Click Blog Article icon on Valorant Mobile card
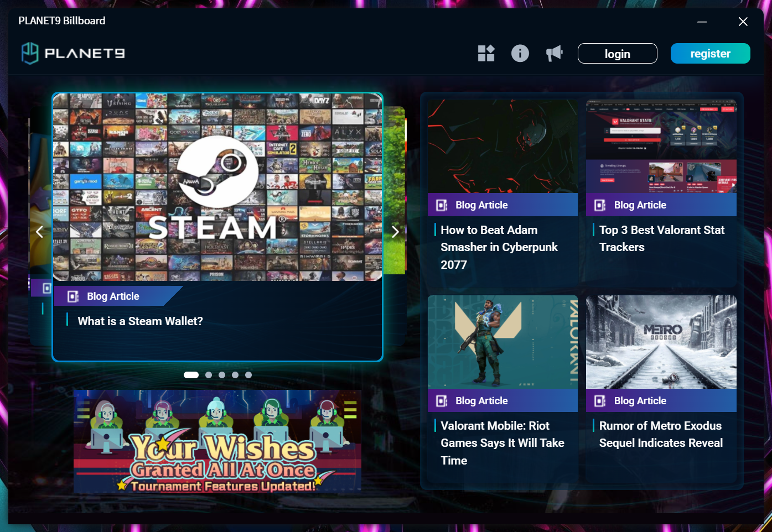Image resolution: width=772 pixels, height=532 pixels. point(442,401)
